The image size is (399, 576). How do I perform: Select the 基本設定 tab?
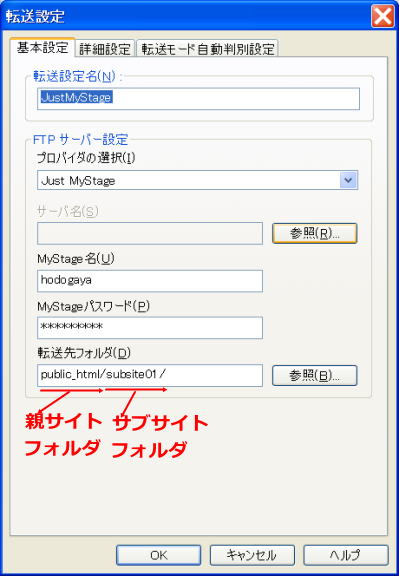(x=43, y=47)
